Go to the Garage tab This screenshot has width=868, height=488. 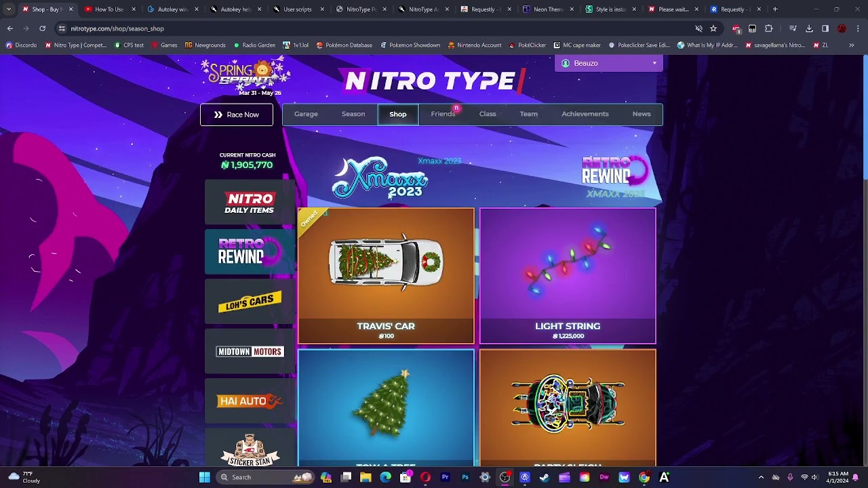[306, 114]
